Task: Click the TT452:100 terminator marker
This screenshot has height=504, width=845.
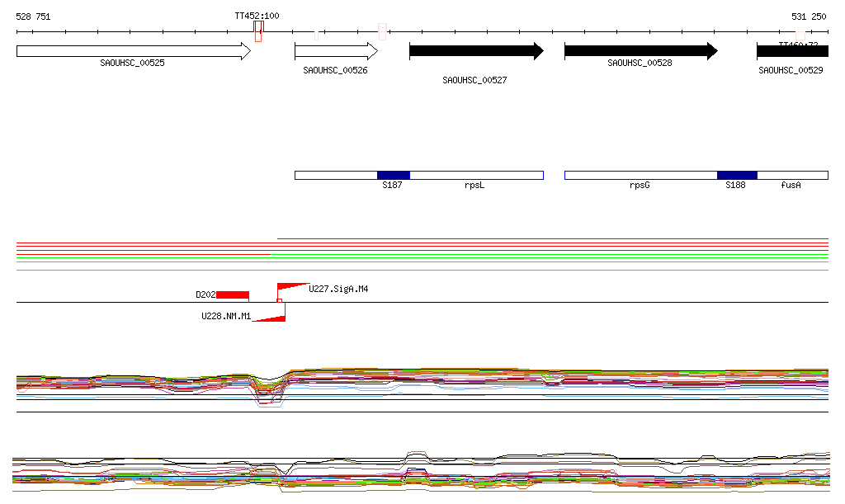Action: pos(258,25)
